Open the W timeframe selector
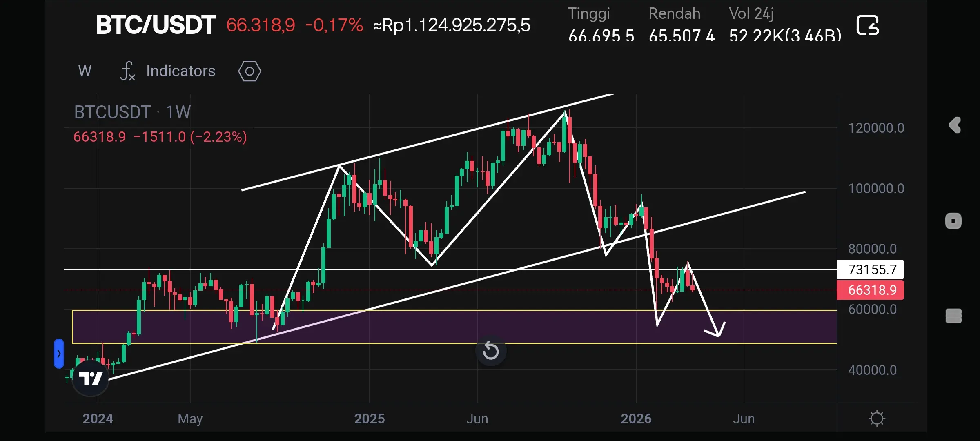The height and width of the screenshot is (441, 980). [x=85, y=71]
